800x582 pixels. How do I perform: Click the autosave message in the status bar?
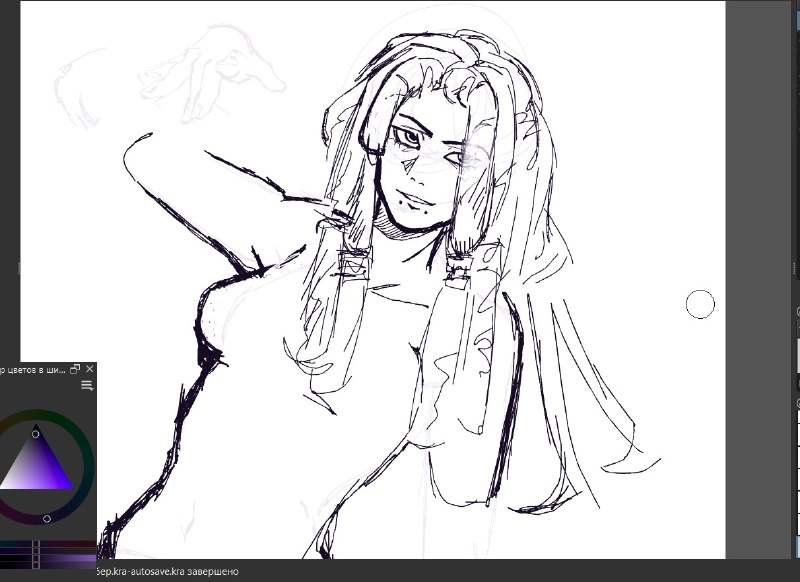coord(167,572)
